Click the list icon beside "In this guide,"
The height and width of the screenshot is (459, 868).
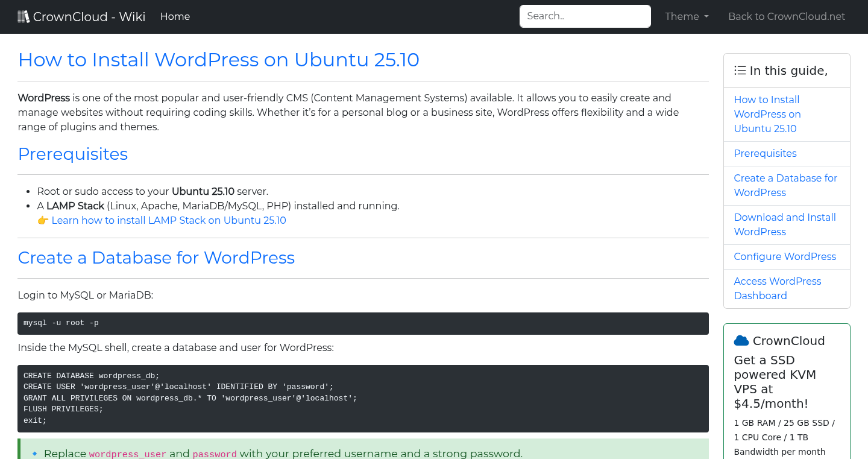pos(740,70)
